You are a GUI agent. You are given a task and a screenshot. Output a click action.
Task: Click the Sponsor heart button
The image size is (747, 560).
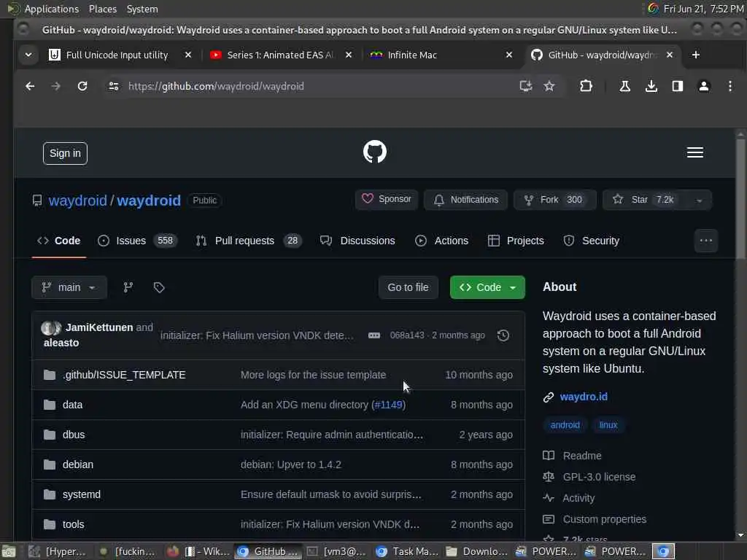click(x=387, y=199)
